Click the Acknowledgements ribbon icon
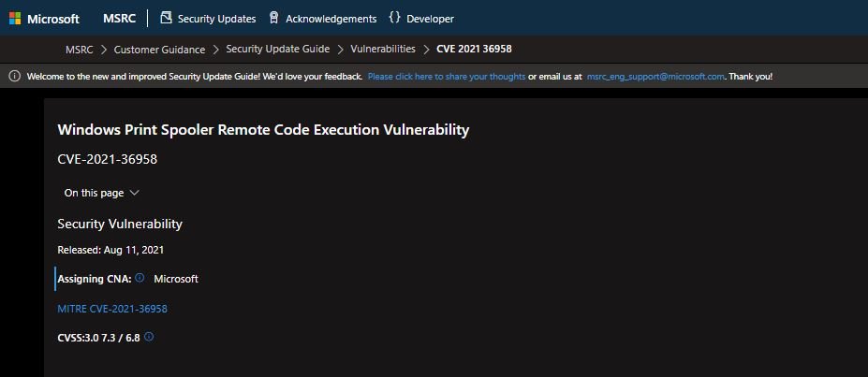This screenshot has width=868, height=377. click(x=273, y=18)
